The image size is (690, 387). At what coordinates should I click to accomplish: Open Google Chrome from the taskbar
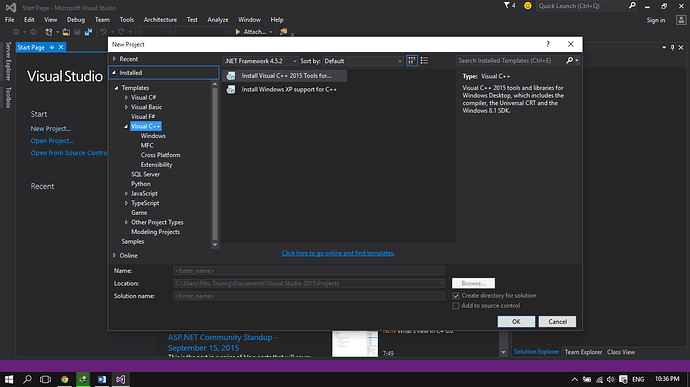(65, 379)
